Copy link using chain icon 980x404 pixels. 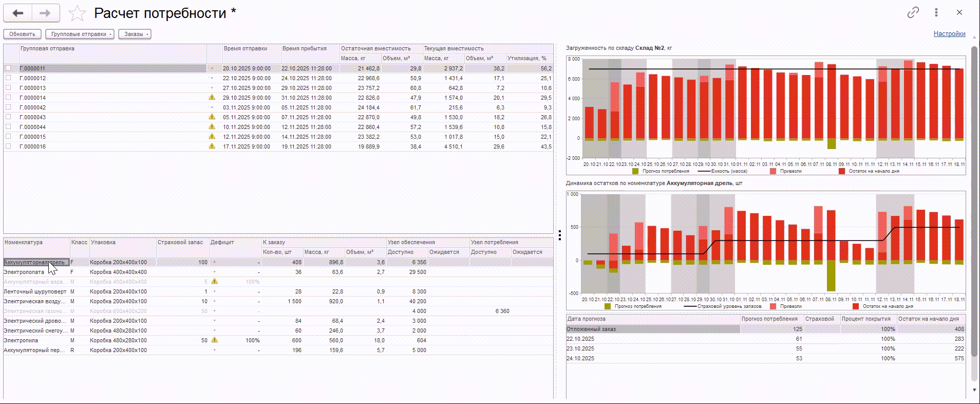(x=913, y=13)
